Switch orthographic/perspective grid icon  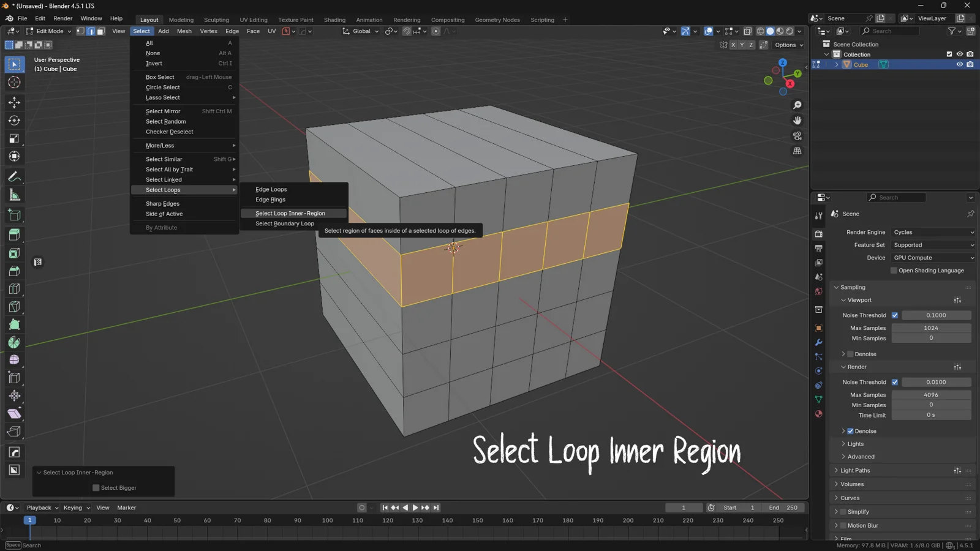[797, 151]
